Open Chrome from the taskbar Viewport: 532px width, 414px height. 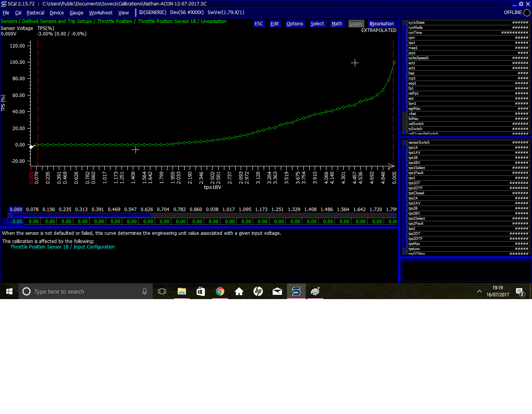click(x=220, y=291)
